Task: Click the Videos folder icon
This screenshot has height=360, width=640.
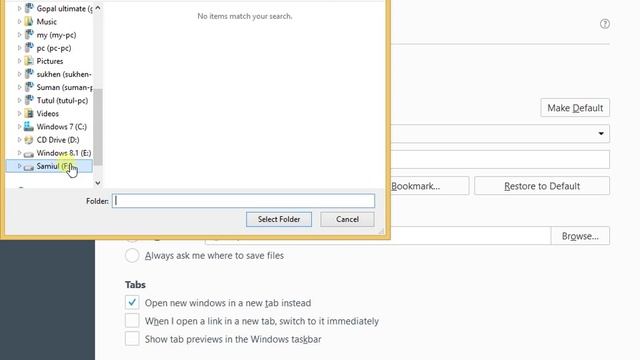Action: click(x=29, y=113)
